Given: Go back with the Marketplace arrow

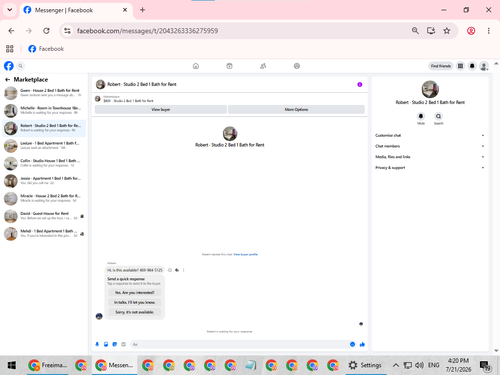Looking at the screenshot, I should coord(7,80).
